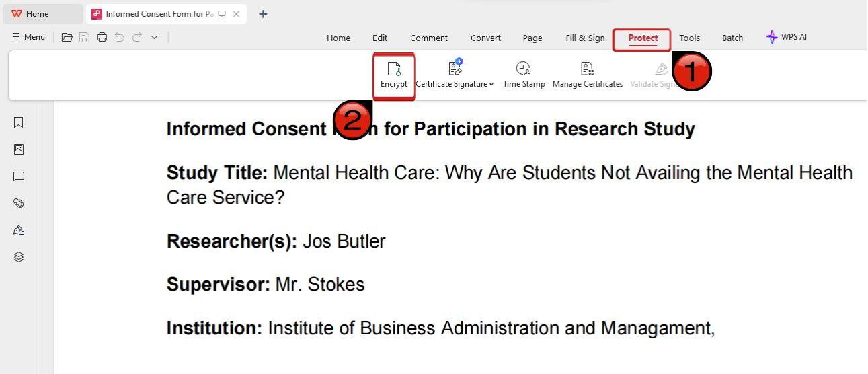
Task: Open the layers sidebar panel
Action: (x=19, y=257)
